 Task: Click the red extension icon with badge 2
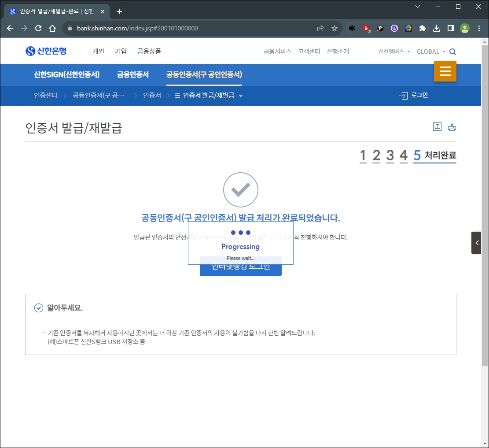pos(367,29)
